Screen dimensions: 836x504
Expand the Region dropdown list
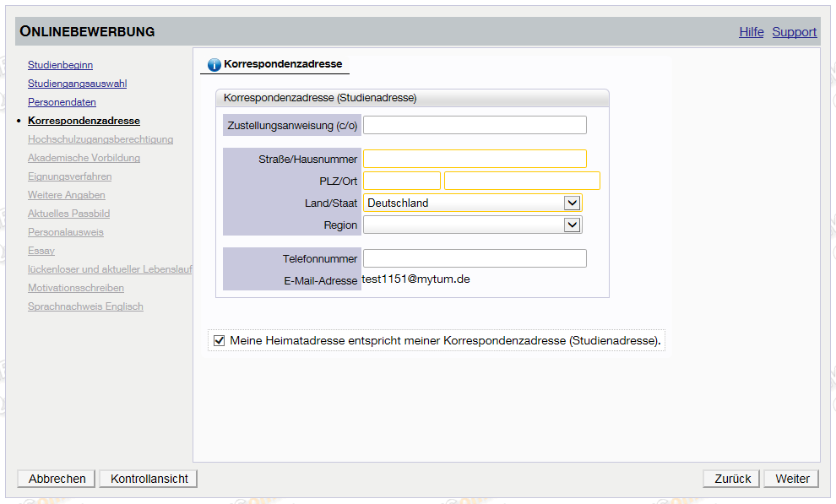tap(472, 225)
